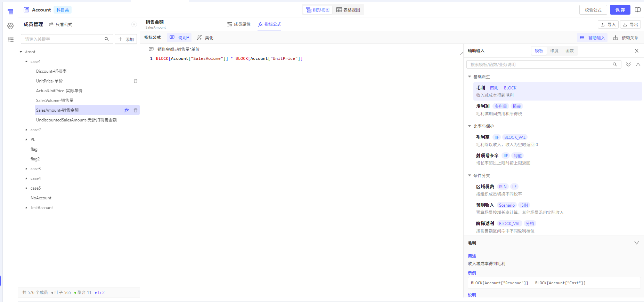Expand the case5 tree node
644x302 pixels.
26,188
